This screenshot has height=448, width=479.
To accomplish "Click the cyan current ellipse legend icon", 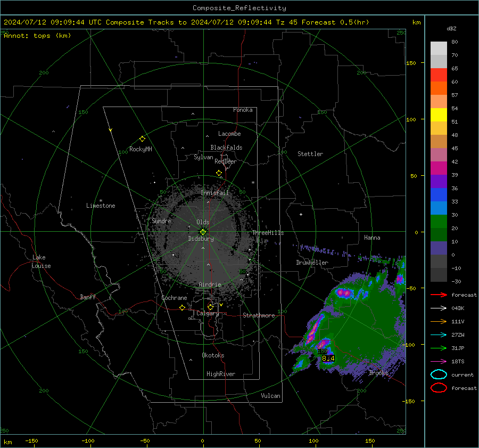I will (439, 374).
